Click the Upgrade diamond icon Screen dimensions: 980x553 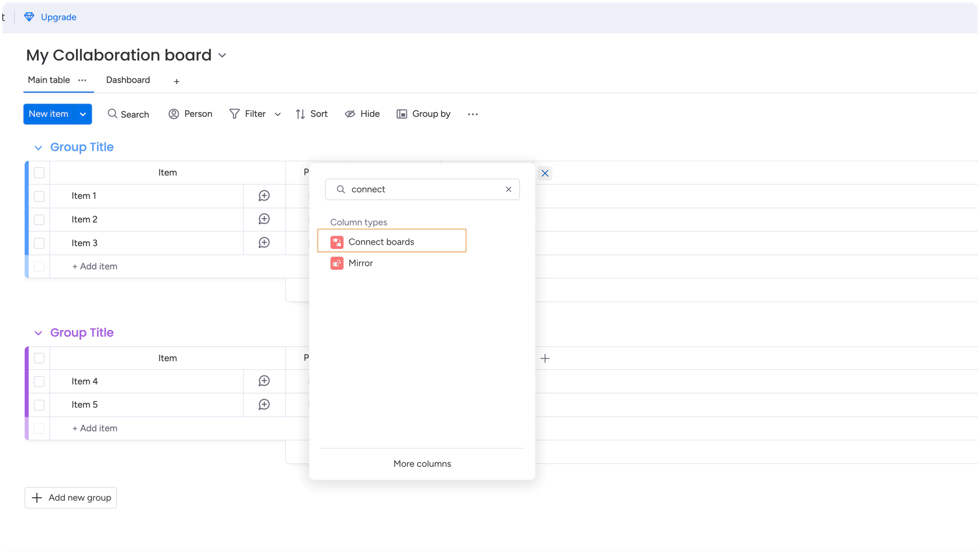click(x=29, y=17)
